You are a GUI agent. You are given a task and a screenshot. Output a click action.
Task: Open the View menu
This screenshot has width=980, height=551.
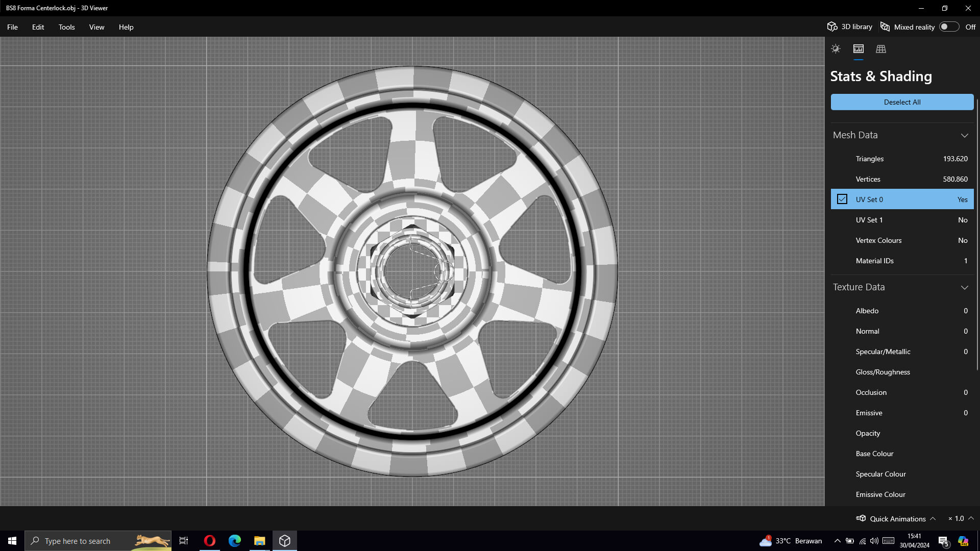(x=96, y=27)
